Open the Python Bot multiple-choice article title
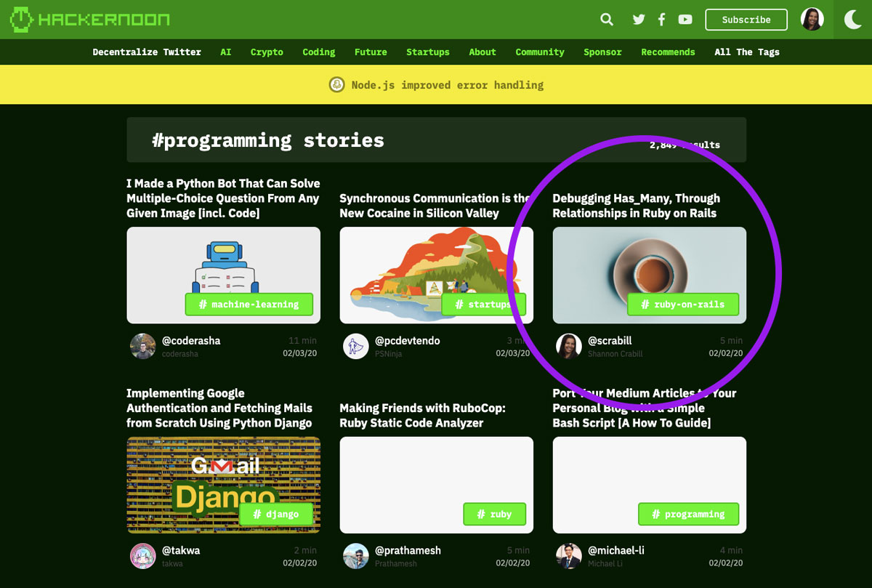The width and height of the screenshot is (872, 588). click(223, 198)
